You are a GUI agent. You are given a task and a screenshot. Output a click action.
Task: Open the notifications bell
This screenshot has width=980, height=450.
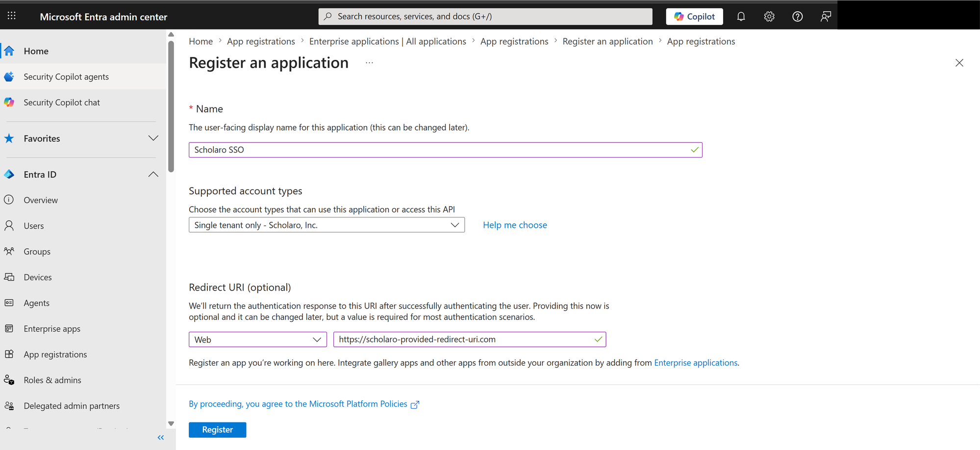pyautogui.click(x=741, y=17)
